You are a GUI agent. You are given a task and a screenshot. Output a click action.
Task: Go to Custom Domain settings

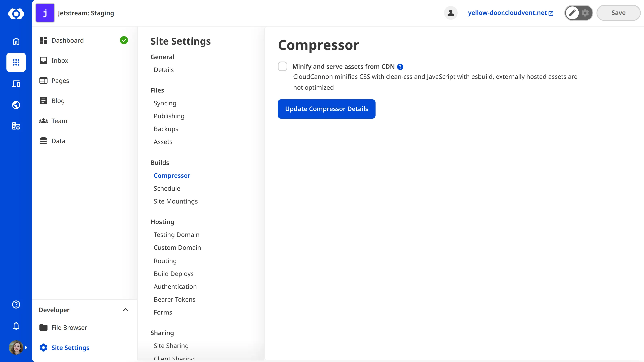coord(177,248)
